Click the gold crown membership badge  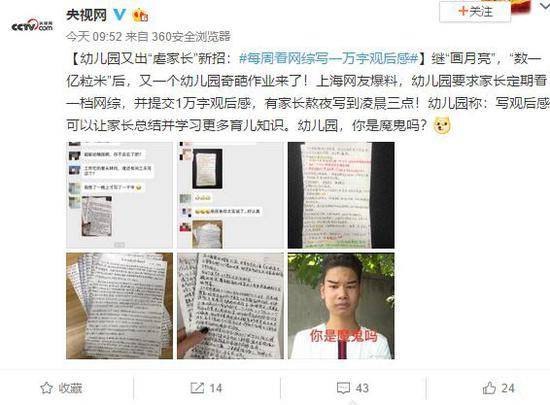(140, 15)
